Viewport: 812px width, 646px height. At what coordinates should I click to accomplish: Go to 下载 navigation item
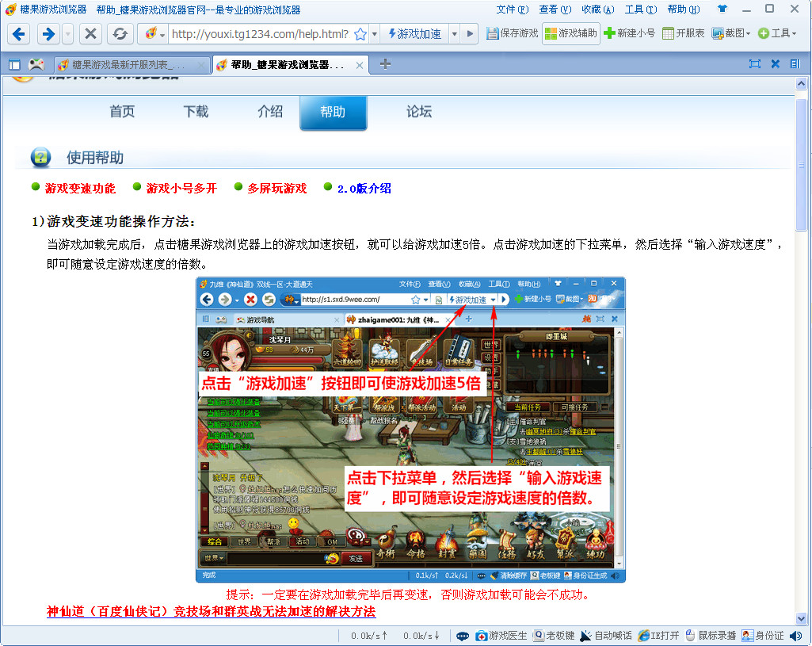pyautogui.click(x=196, y=112)
